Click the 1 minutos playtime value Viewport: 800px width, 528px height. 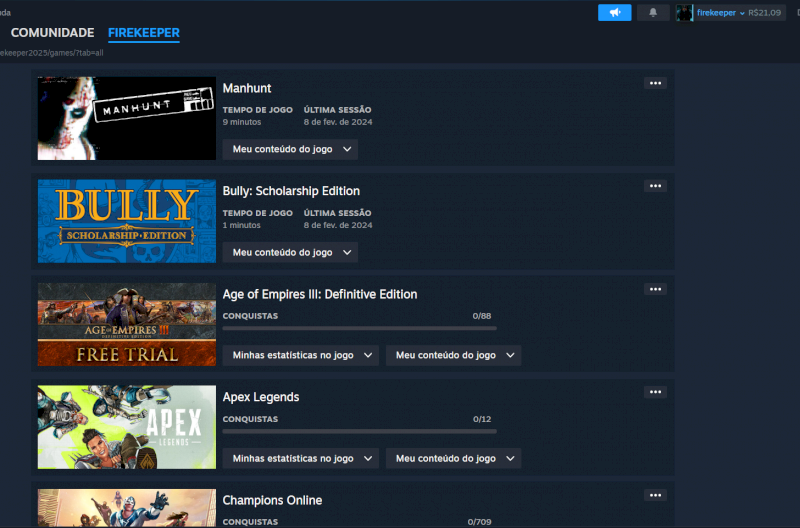(241, 225)
